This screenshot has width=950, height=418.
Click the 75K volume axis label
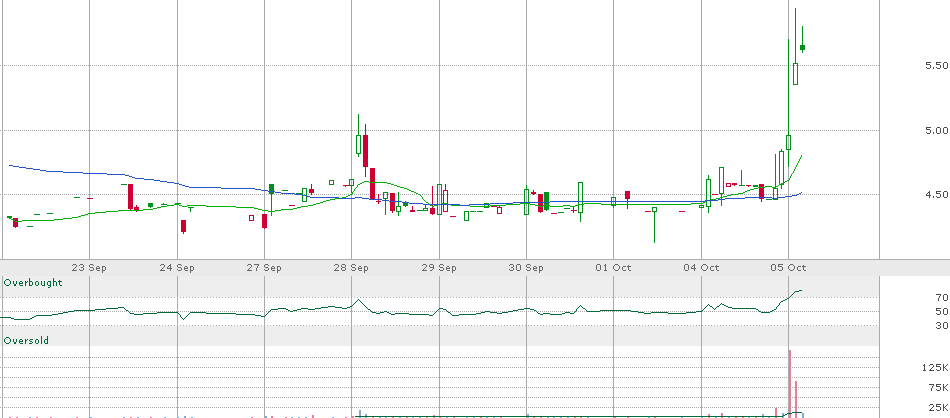(937, 388)
